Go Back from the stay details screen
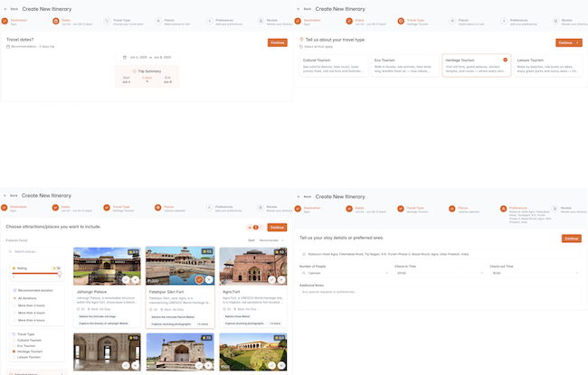The image size is (588, 375). [305, 197]
